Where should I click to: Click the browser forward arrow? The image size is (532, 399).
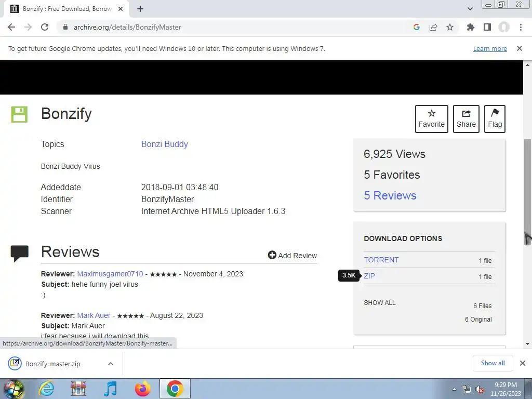[x=28, y=27]
